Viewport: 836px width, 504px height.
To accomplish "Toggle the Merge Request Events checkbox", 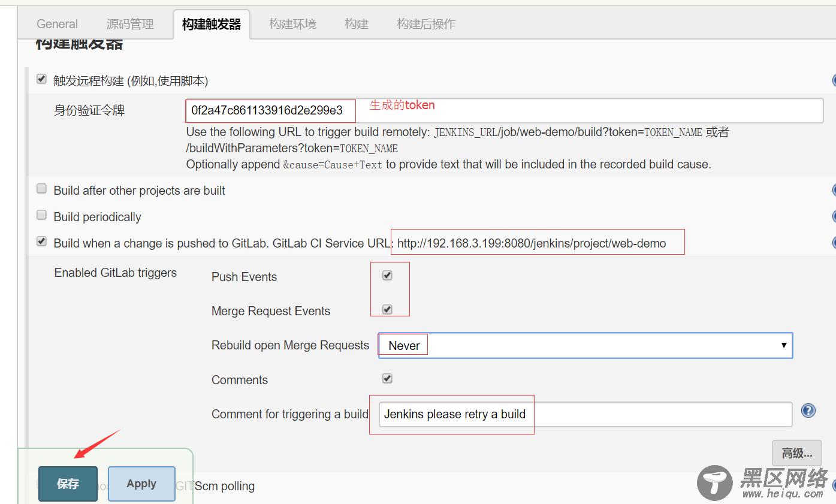I will click(x=387, y=309).
